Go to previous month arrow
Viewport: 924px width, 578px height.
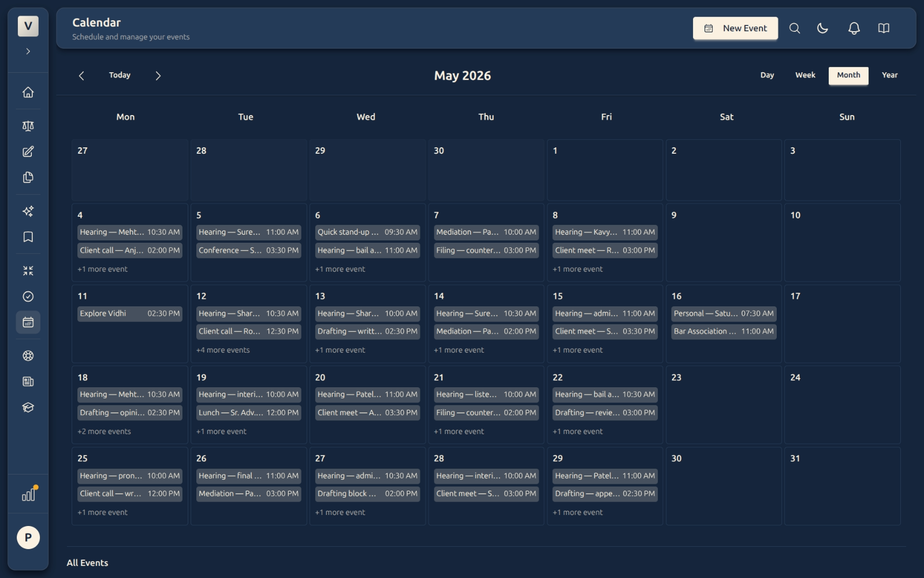tap(81, 76)
